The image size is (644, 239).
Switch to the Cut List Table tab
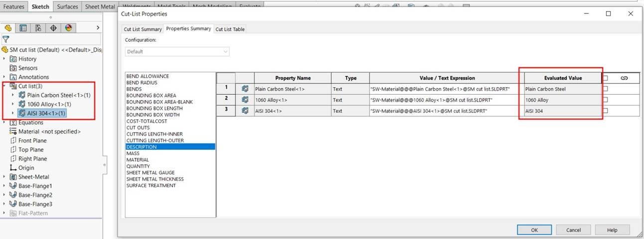click(x=230, y=29)
